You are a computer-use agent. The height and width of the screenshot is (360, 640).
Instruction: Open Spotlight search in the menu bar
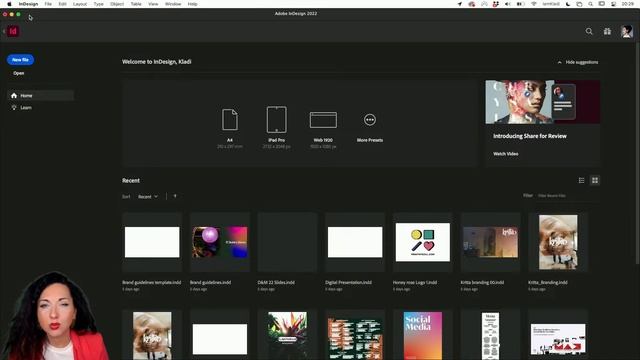[x=591, y=4]
